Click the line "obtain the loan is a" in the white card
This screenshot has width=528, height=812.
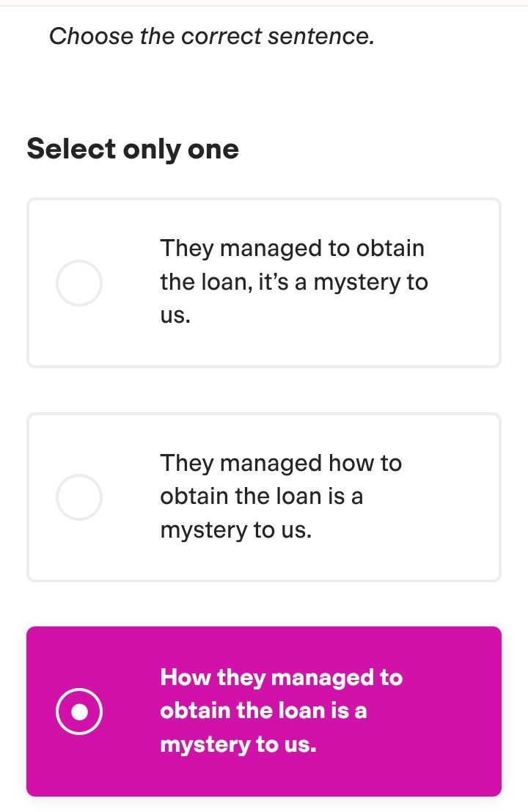[261, 497]
